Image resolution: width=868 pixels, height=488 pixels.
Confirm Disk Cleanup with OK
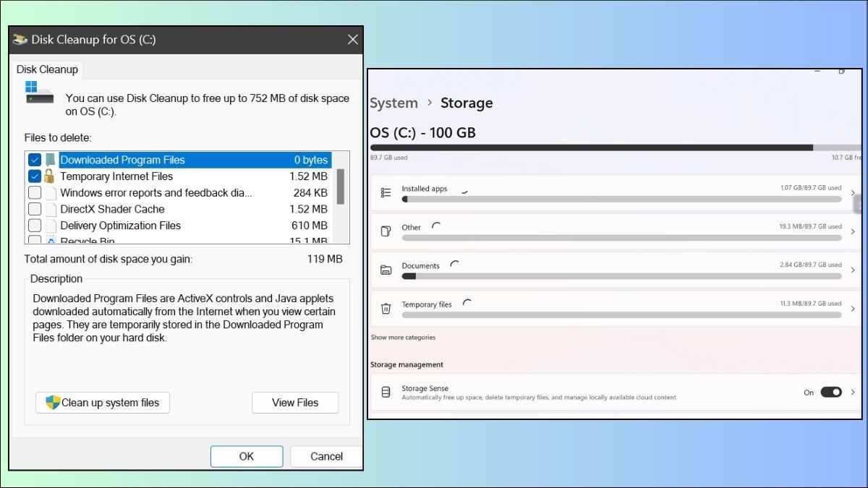coord(247,456)
